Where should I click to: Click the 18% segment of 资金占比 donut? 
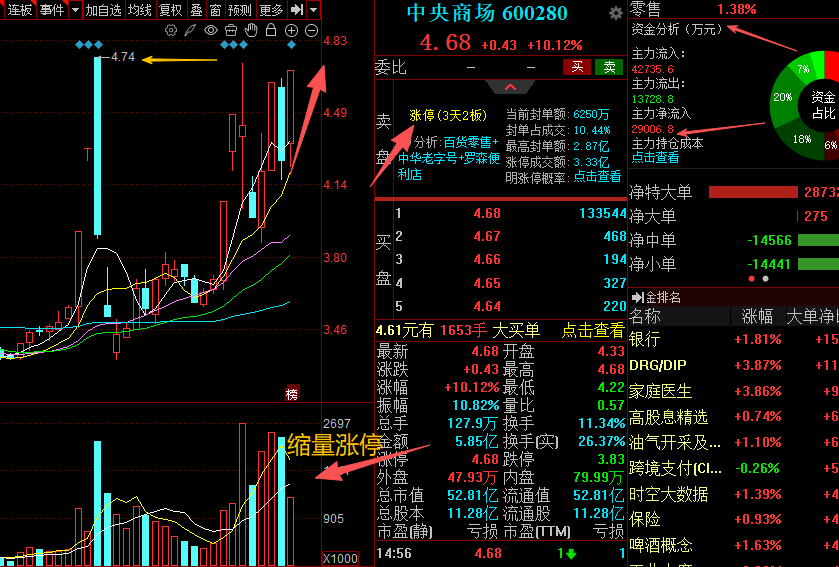(801, 139)
